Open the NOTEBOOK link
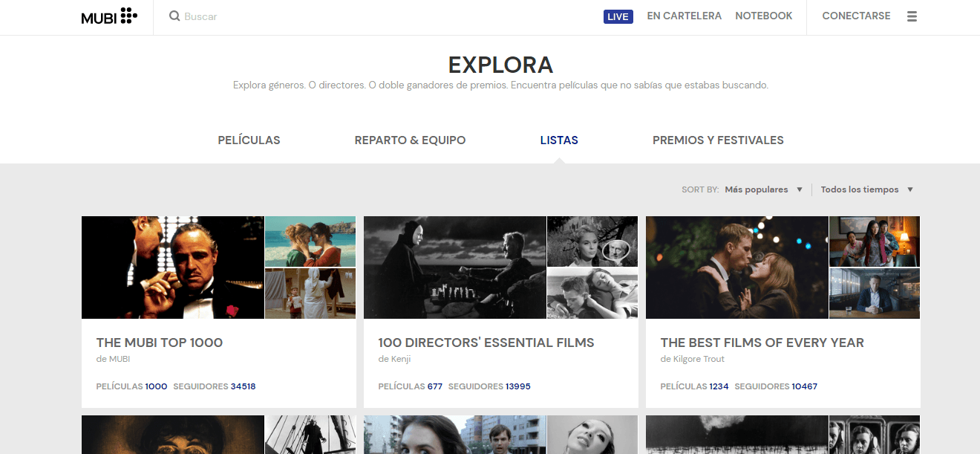 click(x=763, y=16)
